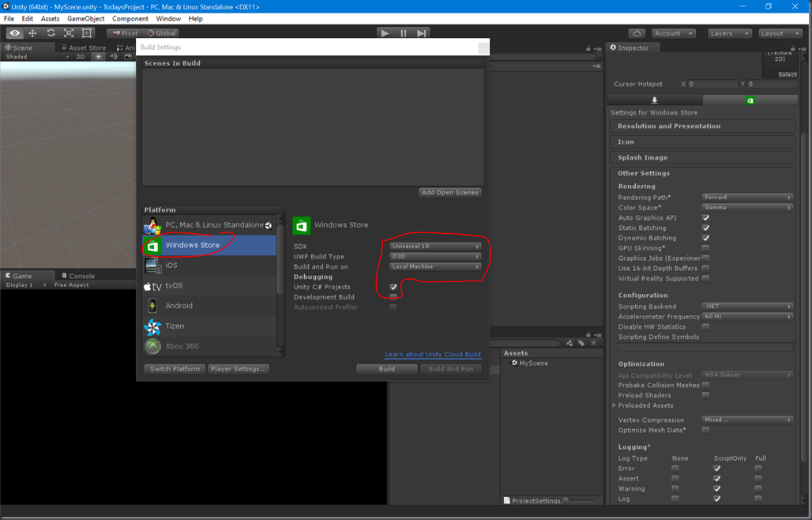The width and height of the screenshot is (812, 520).
Task: Open the SDK dropdown Universal 10
Action: (435, 247)
